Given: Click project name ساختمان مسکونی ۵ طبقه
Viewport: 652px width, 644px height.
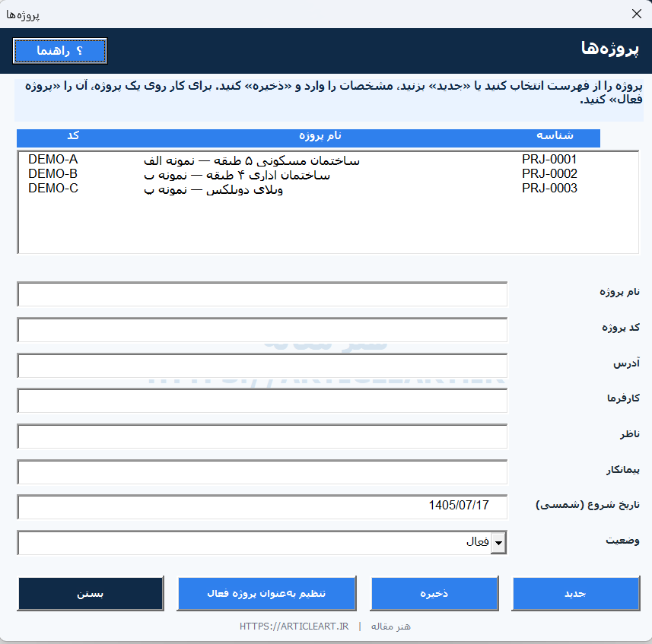Looking at the screenshot, I should pos(287,160).
